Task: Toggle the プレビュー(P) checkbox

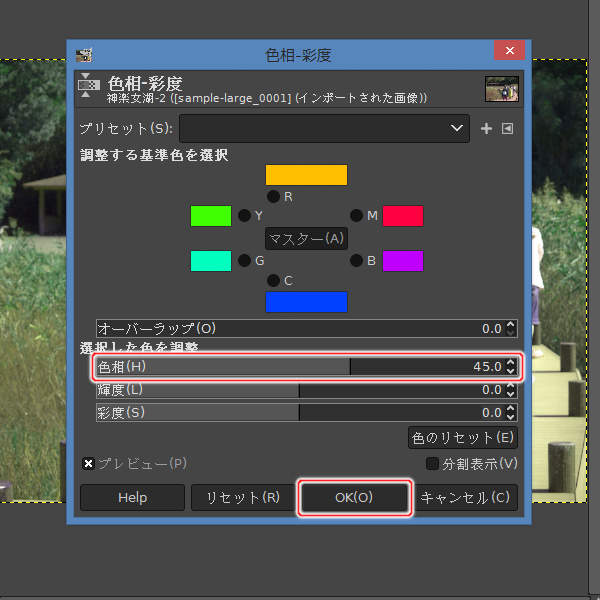Action: (88, 464)
